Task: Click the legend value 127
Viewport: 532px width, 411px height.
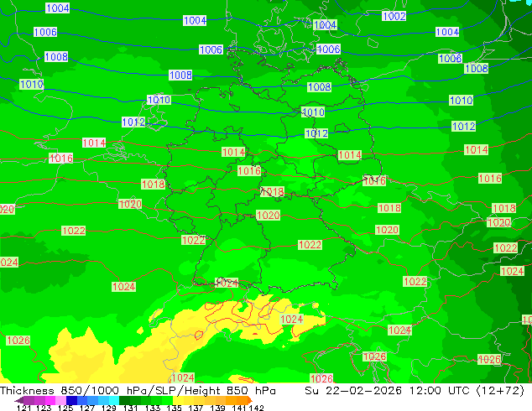Action: click(87, 408)
